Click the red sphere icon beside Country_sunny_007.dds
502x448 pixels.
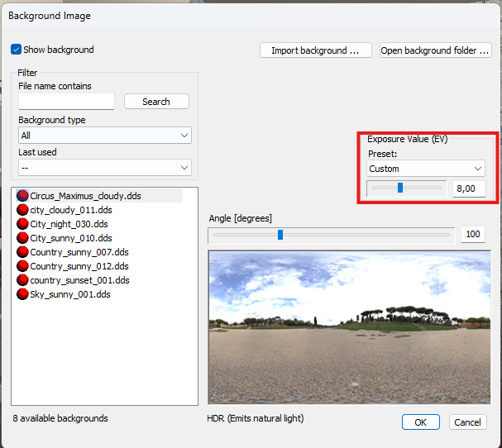22,252
